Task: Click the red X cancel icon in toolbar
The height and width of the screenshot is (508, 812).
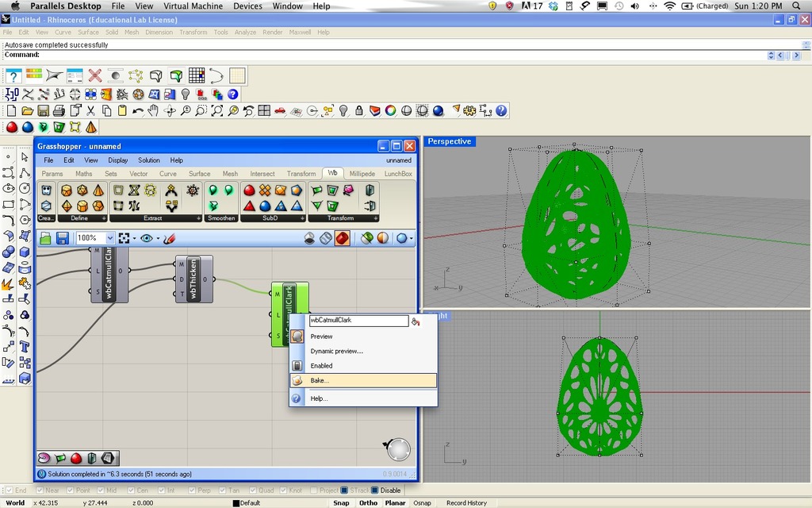Action: [x=95, y=75]
